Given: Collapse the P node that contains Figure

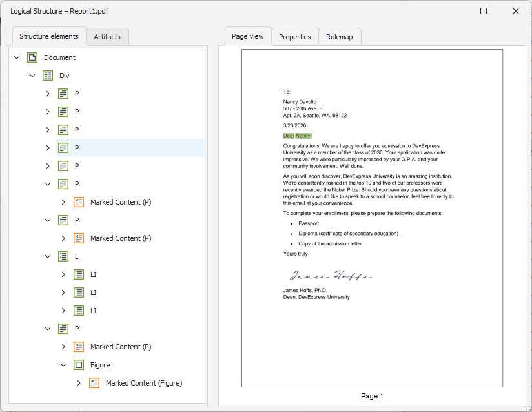Looking at the screenshot, I should pyautogui.click(x=48, y=329).
